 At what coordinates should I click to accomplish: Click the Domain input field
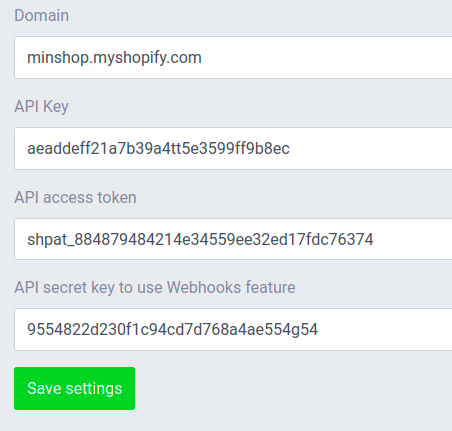[233, 57]
